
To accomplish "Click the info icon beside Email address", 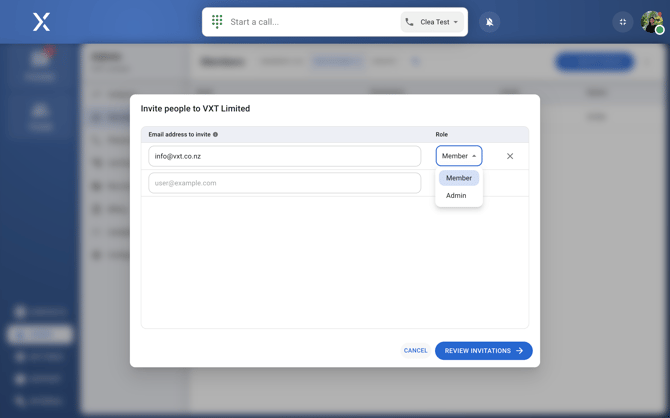I will pyautogui.click(x=215, y=134).
